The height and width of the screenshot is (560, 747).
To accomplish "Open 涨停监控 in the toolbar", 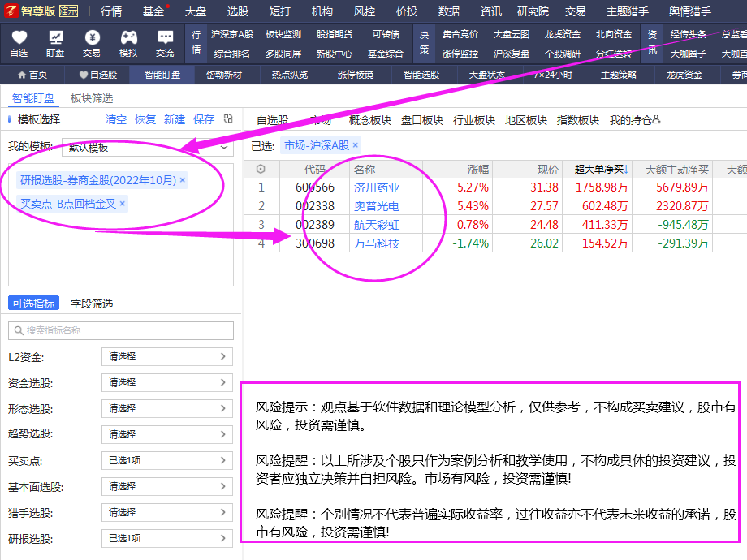I will pos(460,54).
